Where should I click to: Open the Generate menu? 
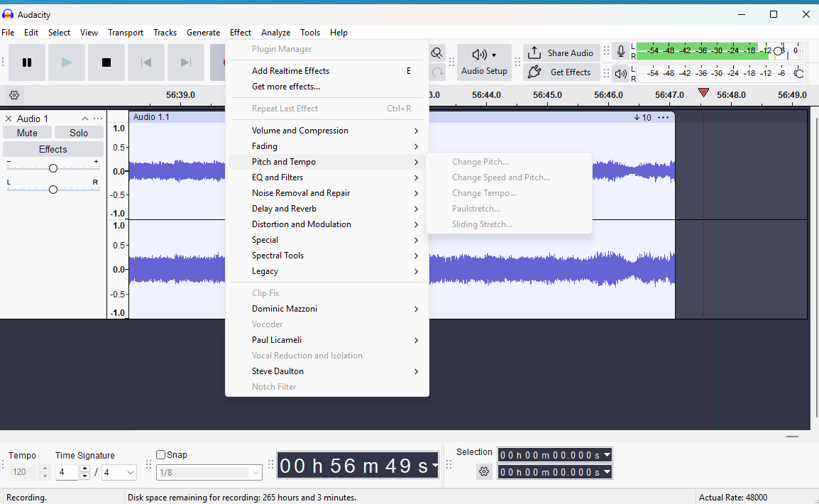click(203, 33)
